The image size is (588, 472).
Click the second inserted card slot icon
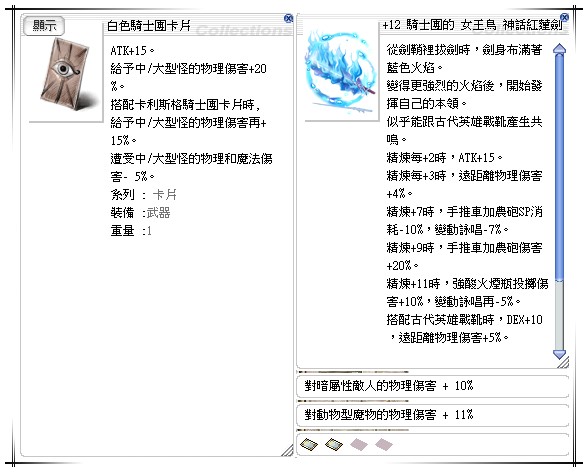pyautogui.click(x=334, y=445)
